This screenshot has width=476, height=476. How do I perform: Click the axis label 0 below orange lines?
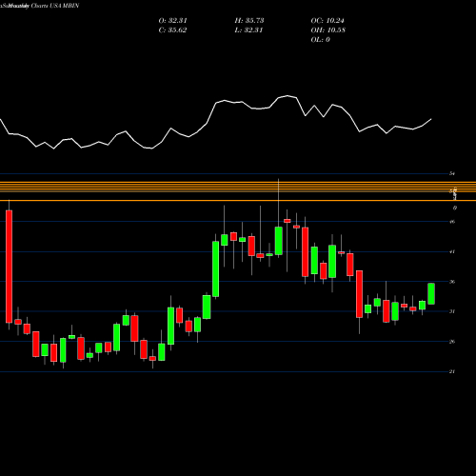(455, 208)
